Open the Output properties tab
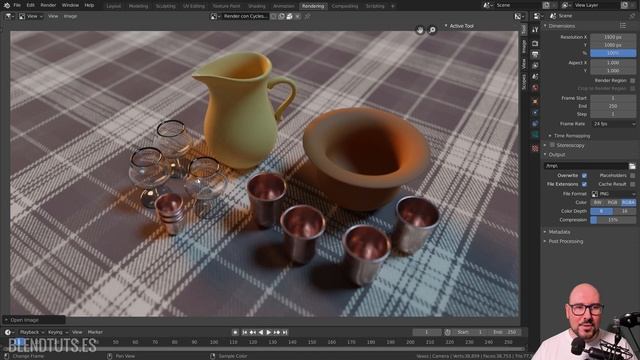640x360 pixels. point(535,55)
